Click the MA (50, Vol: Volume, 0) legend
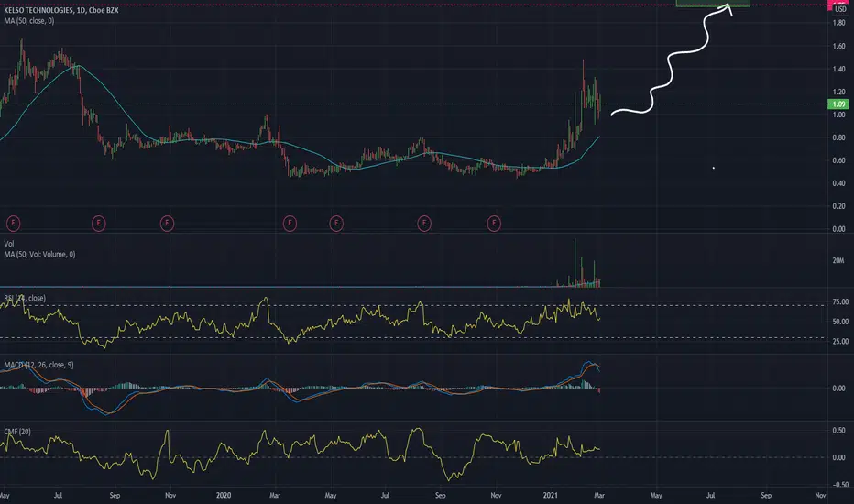The width and height of the screenshot is (854, 504). (x=39, y=254)
